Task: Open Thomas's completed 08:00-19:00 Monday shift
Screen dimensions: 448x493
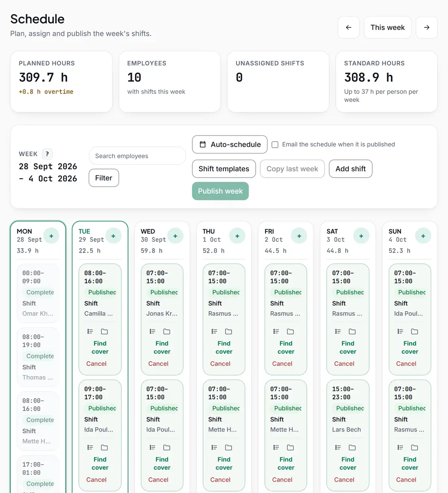Action: (38, 357)
